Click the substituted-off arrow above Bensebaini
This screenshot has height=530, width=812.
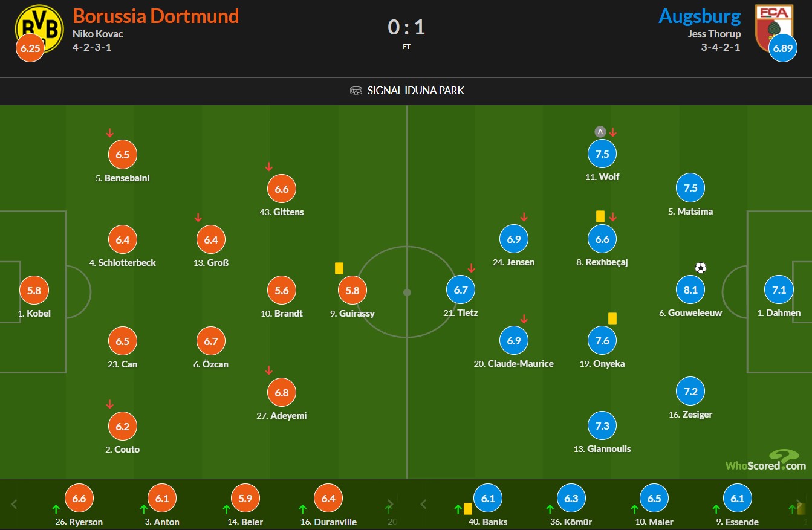109,132
